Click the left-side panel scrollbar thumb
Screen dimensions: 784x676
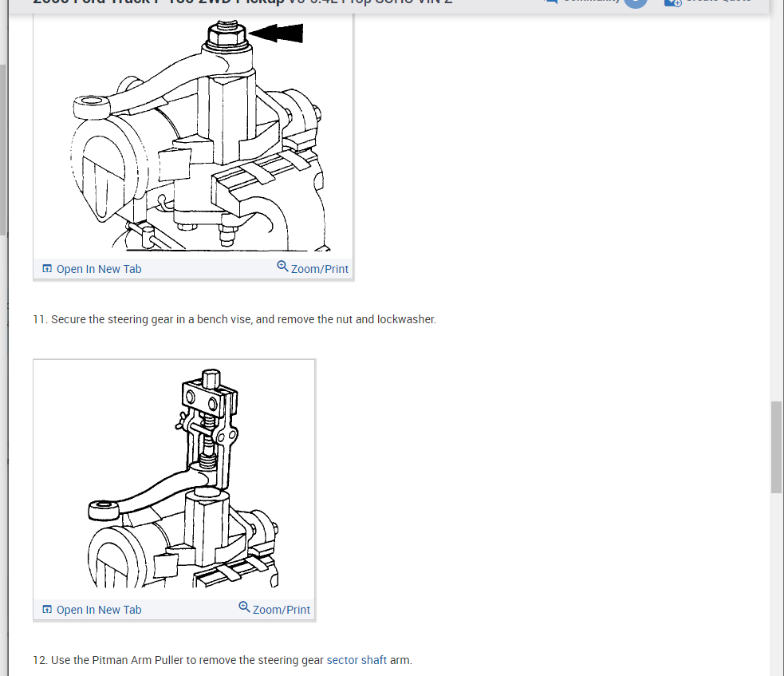point(2,150)
